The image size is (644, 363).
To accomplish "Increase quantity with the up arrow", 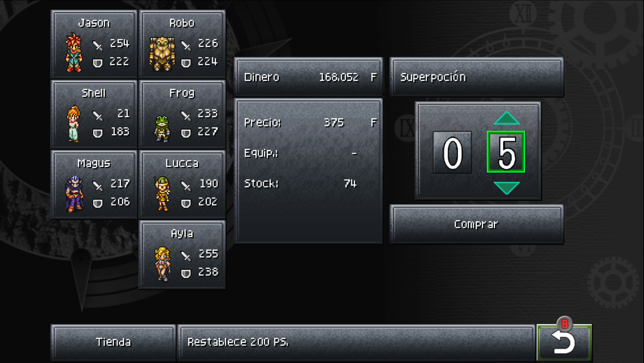I will pos(506,118).
